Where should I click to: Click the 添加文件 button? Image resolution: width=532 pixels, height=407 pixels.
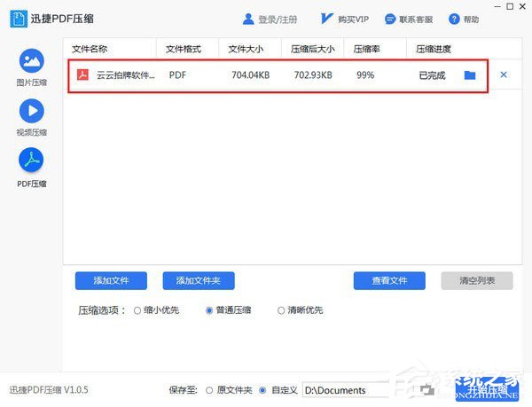(x=111, y=281)
